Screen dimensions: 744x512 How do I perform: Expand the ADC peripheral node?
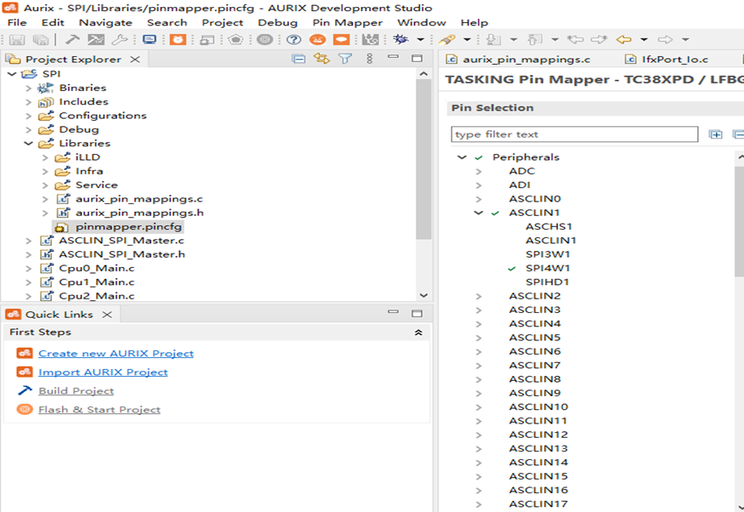pyautogui.click(x=478, y=171)
